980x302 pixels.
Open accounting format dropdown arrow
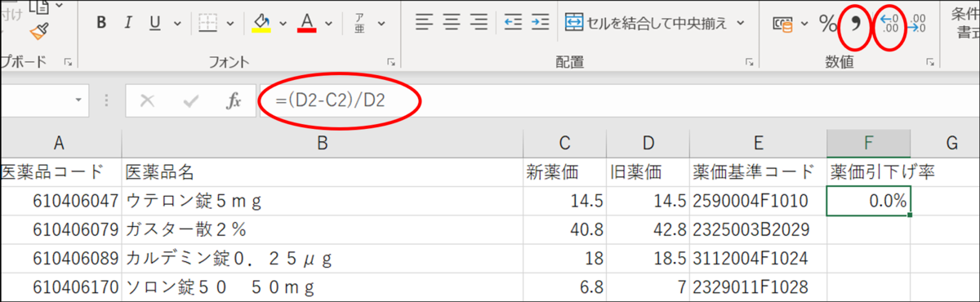[804, 24]
